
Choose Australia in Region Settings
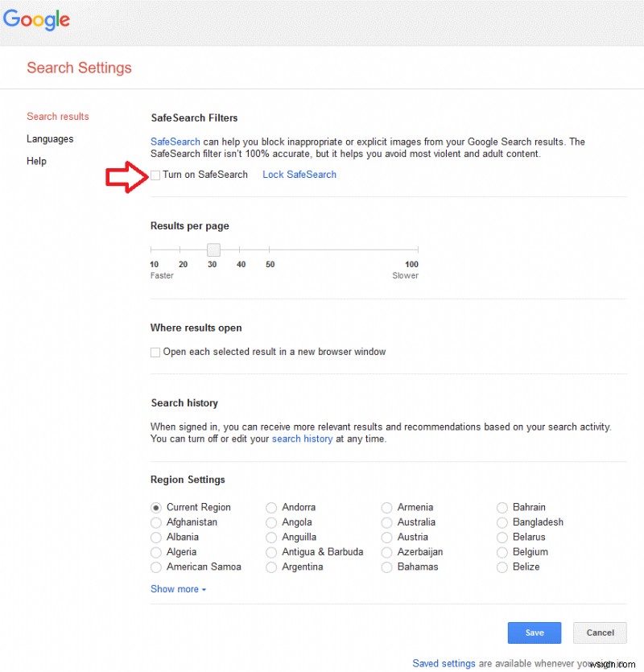click(387, 522)
